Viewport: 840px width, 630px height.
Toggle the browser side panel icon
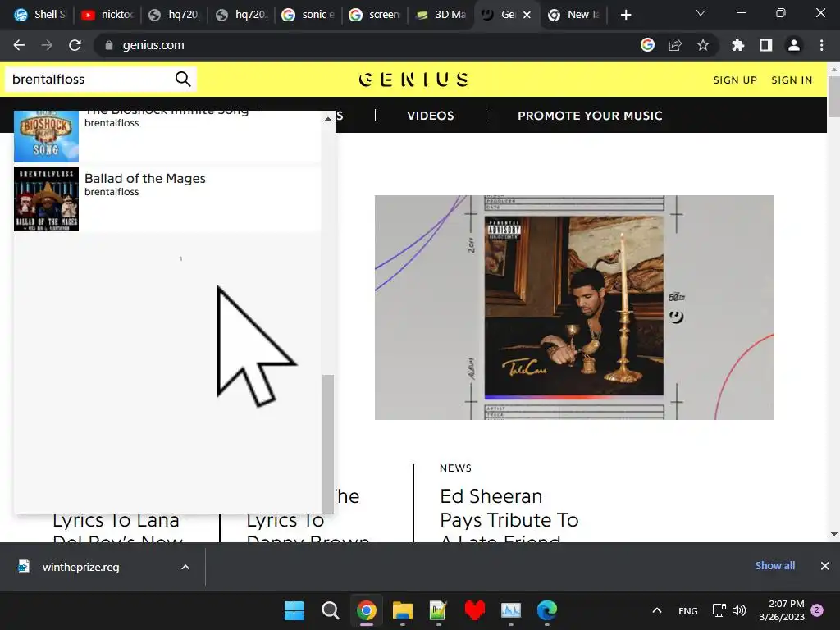pos(766,46)
